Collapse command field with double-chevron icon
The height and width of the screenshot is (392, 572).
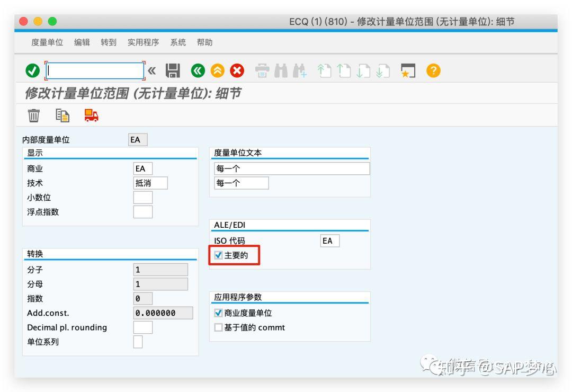click(152, 70)
